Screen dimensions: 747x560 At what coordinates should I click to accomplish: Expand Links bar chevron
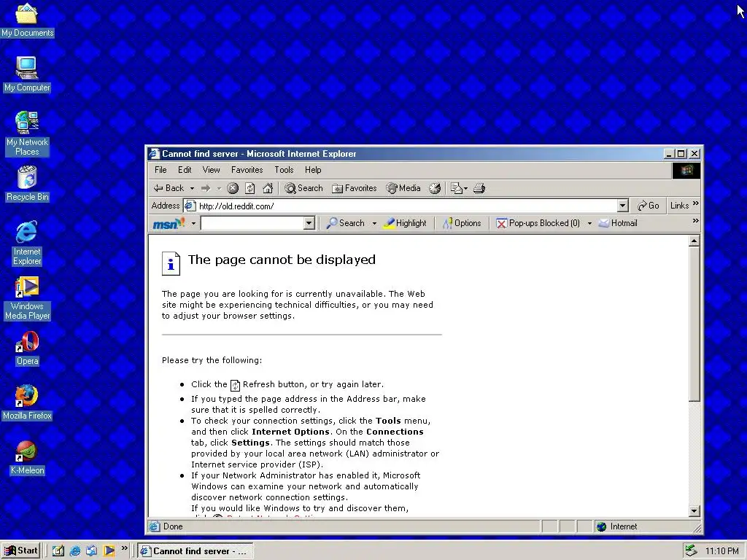(x=695, y=203)
